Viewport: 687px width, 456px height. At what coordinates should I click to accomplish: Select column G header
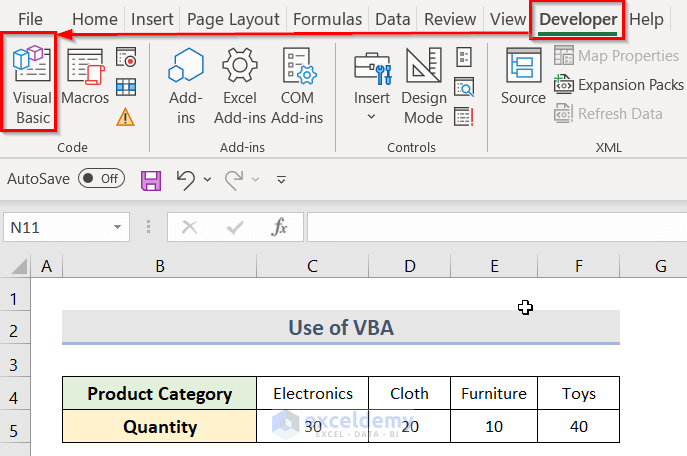click(654, 265)
